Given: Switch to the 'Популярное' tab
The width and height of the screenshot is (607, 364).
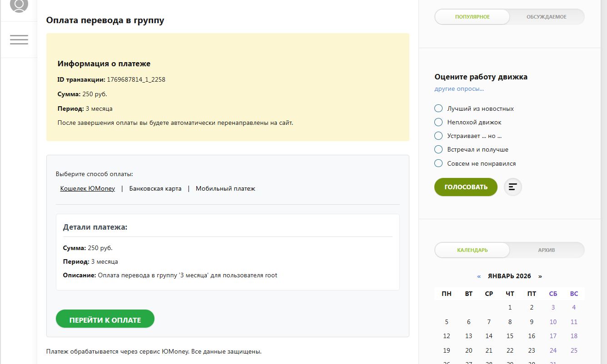Looking at the screenshot, I should pos(473,17).
